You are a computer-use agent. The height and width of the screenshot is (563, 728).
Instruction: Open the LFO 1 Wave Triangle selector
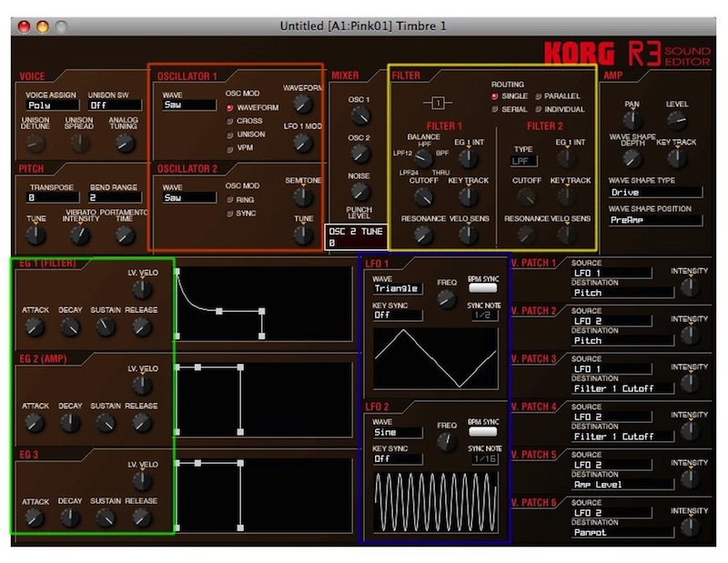pyautogui.click(x=397, y=288)
